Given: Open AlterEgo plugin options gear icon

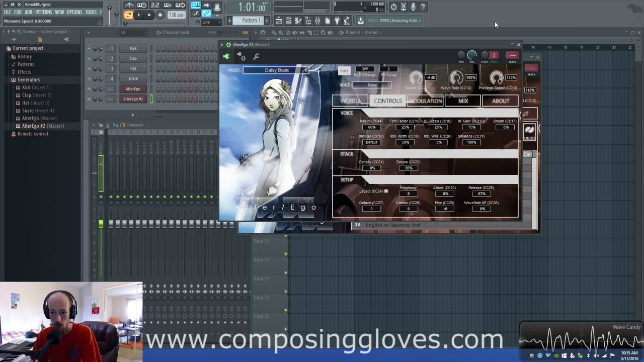Looking at the screenshot, I should coord(241,57).
